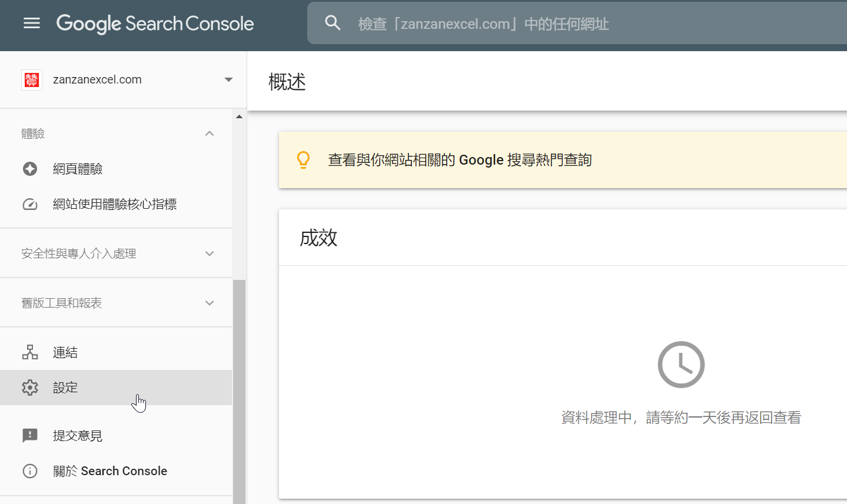
Task: Open 網站使用體驗核心指標 report
Action: 116,204
